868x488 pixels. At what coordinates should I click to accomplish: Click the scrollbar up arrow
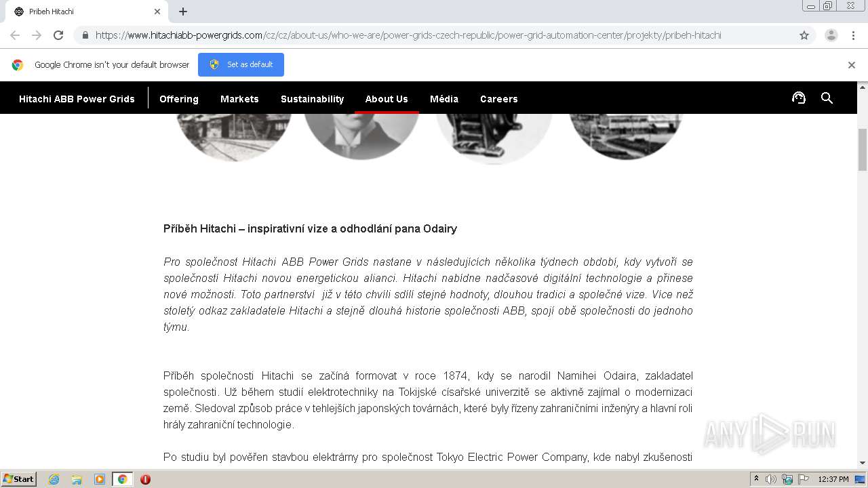[863, 87]
